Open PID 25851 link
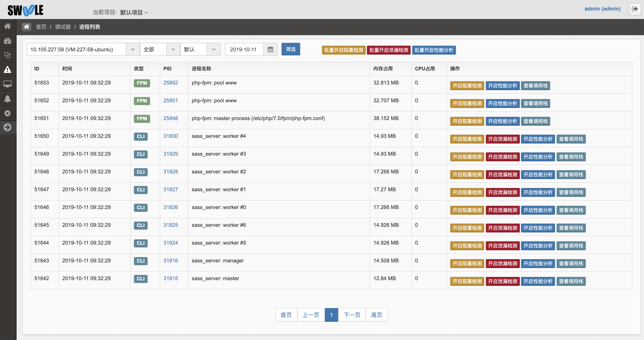The width and height of the screenshot is (644, 340). point(170,100)
